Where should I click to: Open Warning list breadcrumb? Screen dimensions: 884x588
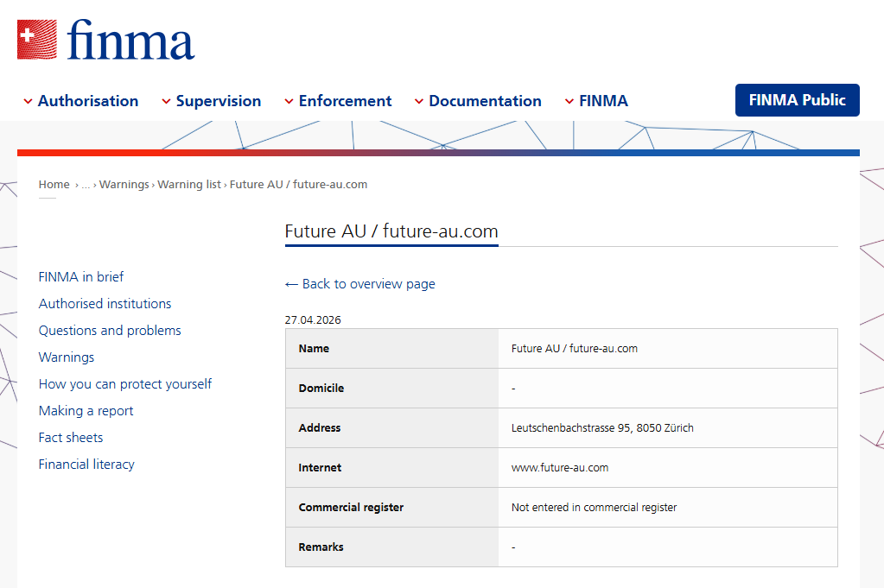(x=189, y=184)
